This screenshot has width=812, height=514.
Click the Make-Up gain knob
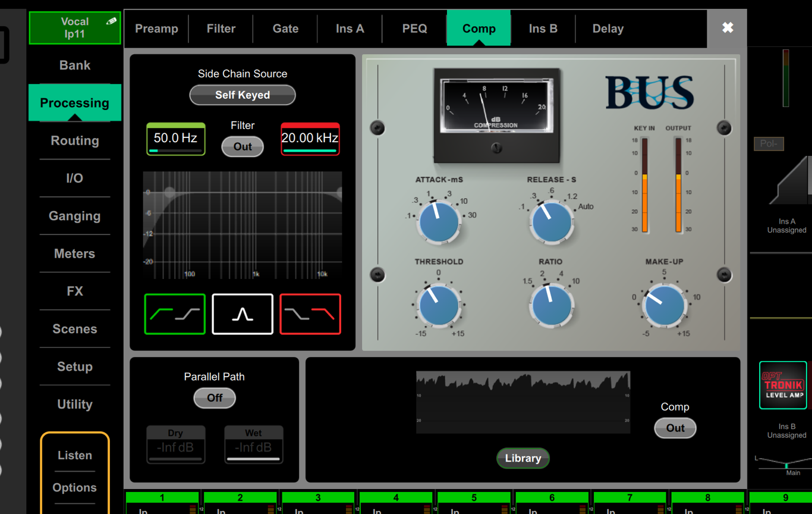tap(664, 305)
